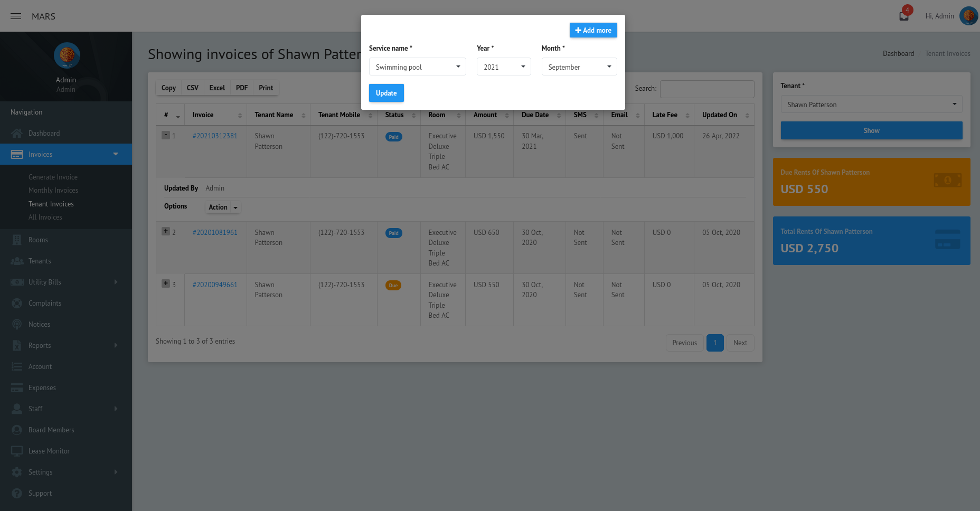The width and height of the screenshot is (980, 511).
Task: Open the Service name dropdown
Action: 417,67
